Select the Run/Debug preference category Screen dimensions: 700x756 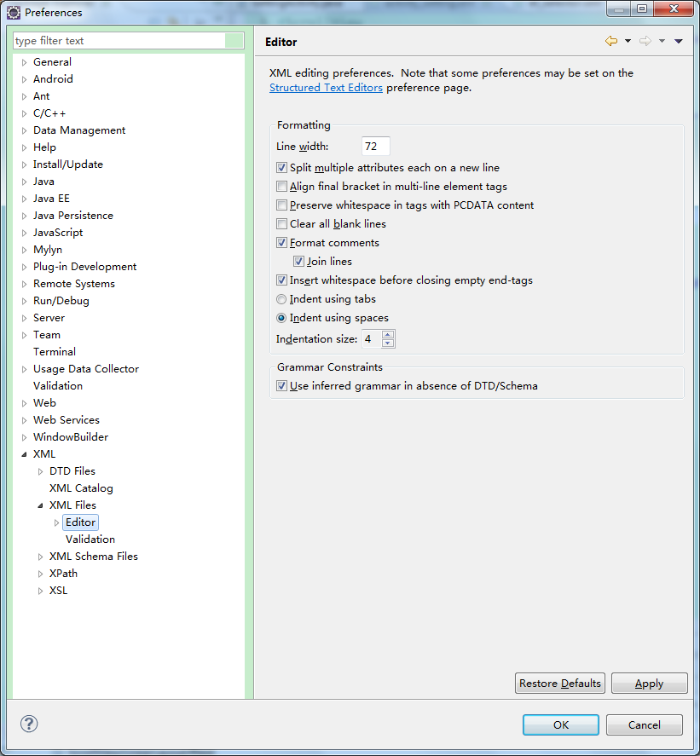61,301
